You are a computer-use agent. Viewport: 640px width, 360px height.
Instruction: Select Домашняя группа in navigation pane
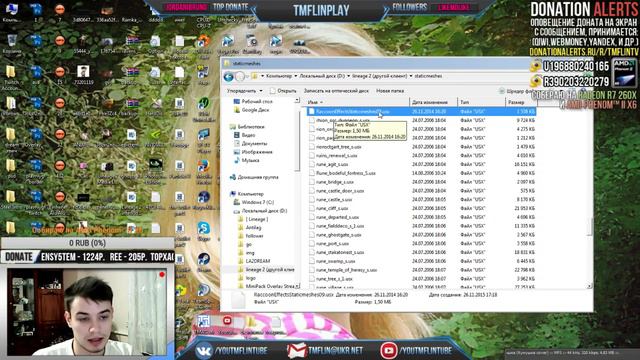254,177
